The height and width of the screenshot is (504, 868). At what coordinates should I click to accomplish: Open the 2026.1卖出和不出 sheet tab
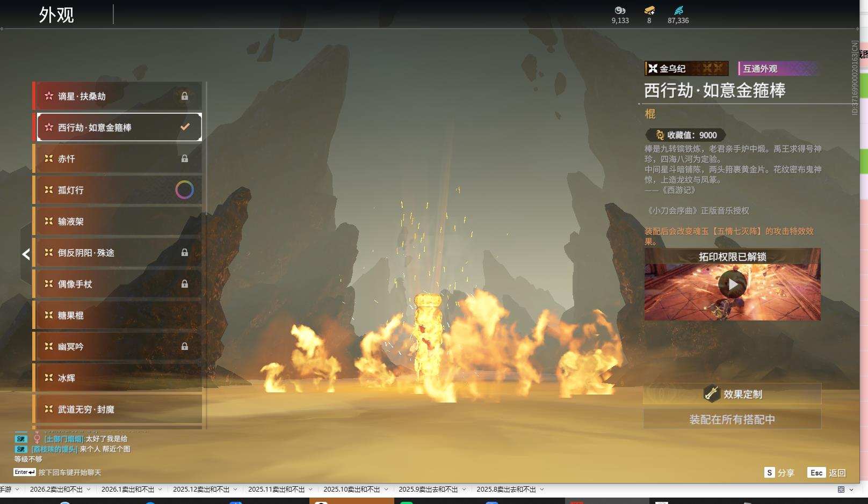coord(128,490)
